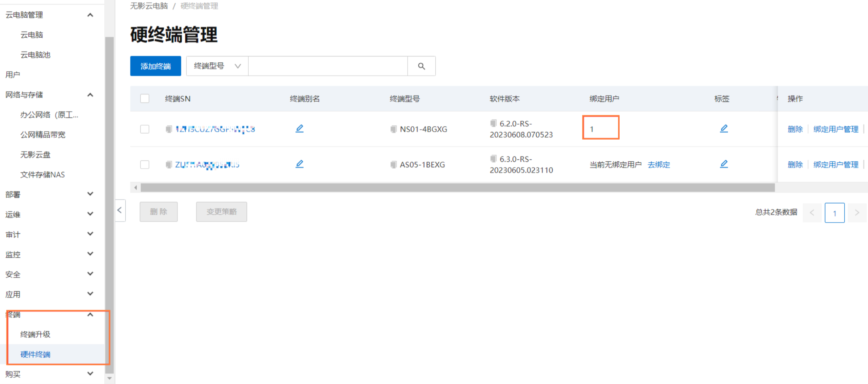Check the select-all header checkbox

[x=145, y=99]
